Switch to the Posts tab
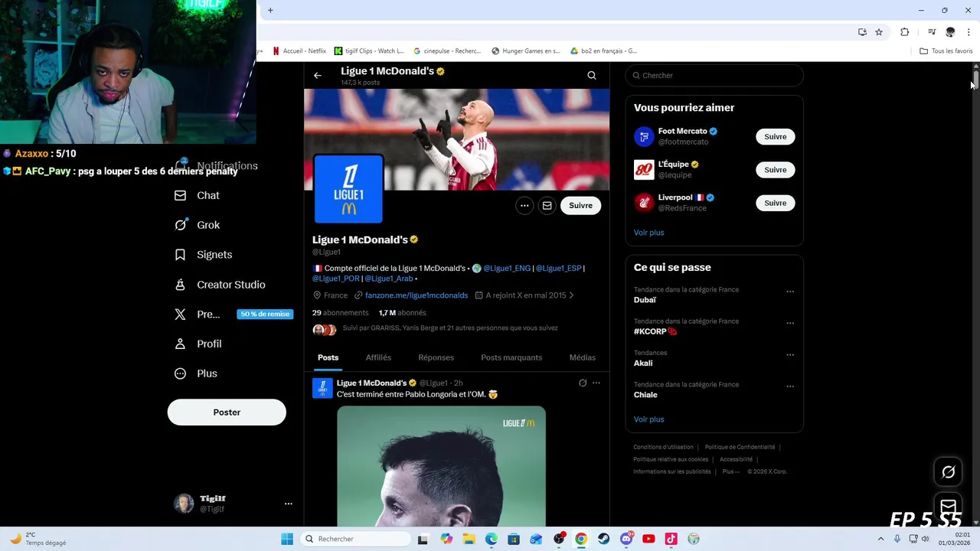The width and height of the screenshot is (980, 551). (328, 357)
